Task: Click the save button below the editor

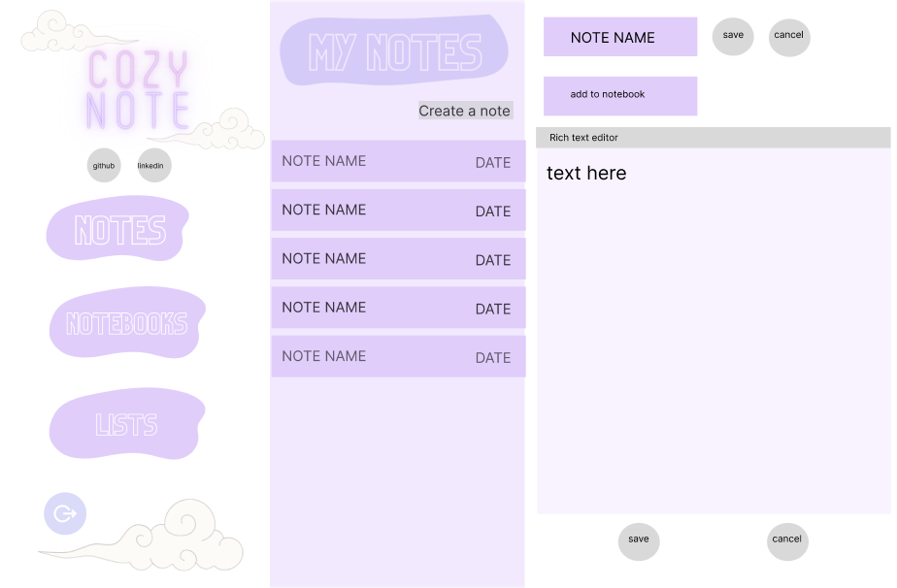Action: point(638,539)
